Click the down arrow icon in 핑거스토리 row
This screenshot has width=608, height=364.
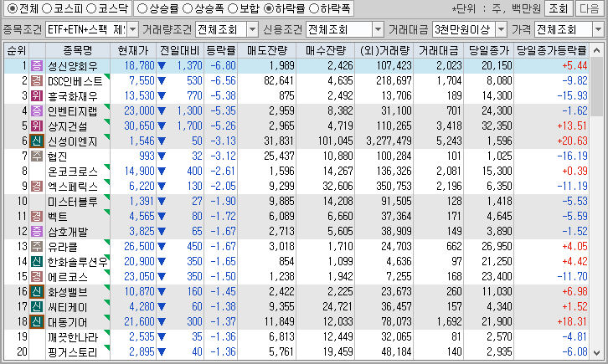(x=162, y=352)
